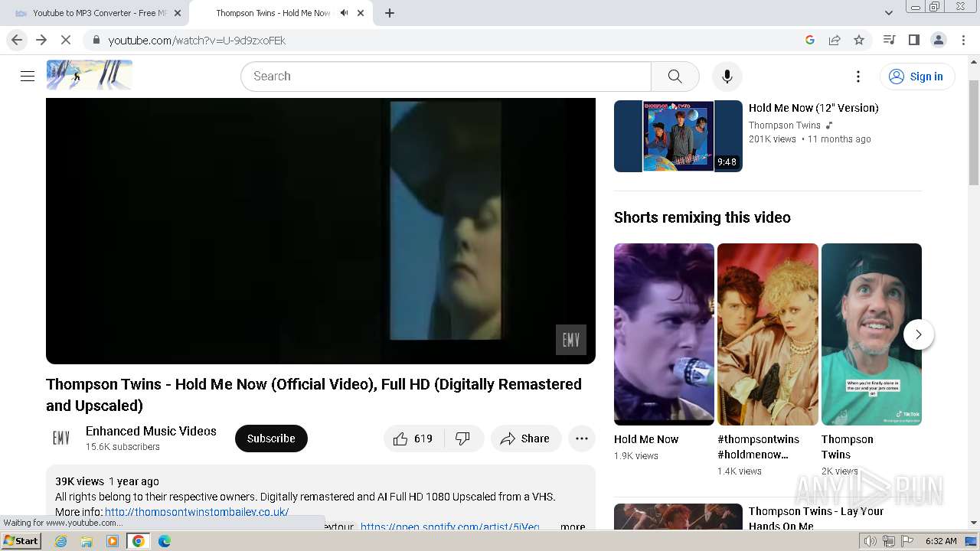Click page vertical scrollbar thumb
The height and width of the screenshot is (551, 980).
[x=974, y=132]
